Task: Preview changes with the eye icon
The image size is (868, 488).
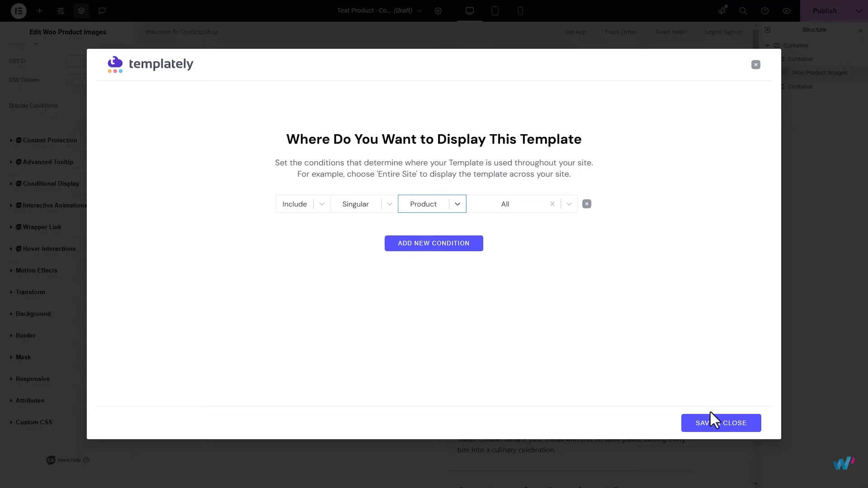Action: tap(787, 11)
